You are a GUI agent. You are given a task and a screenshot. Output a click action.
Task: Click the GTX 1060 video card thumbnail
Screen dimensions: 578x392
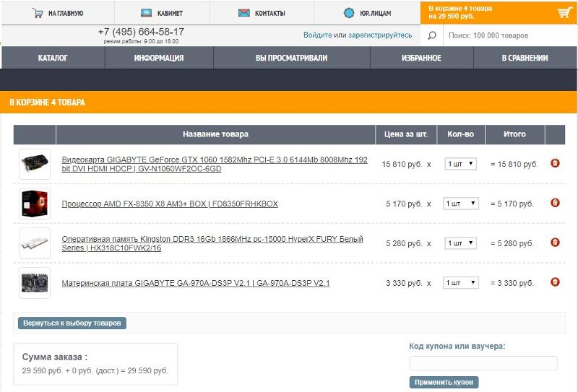35,164
